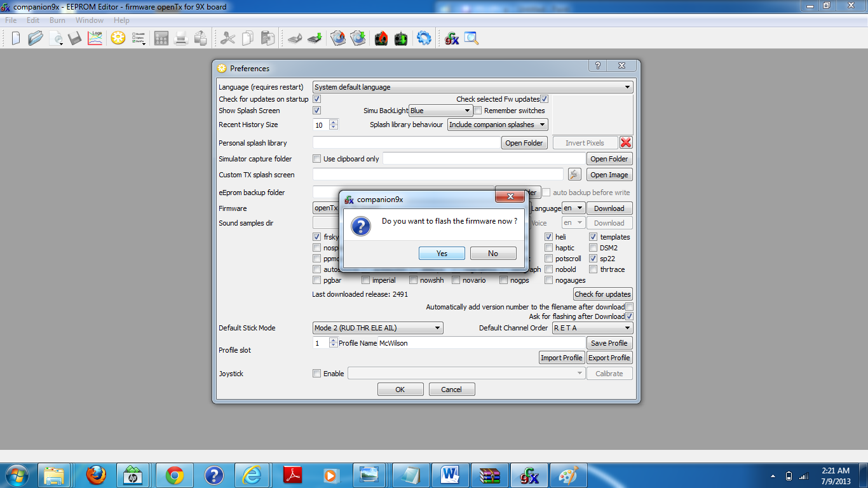
Task: Toggle Check for updates on startup checkbox
Action: click(x=316, y=99)
